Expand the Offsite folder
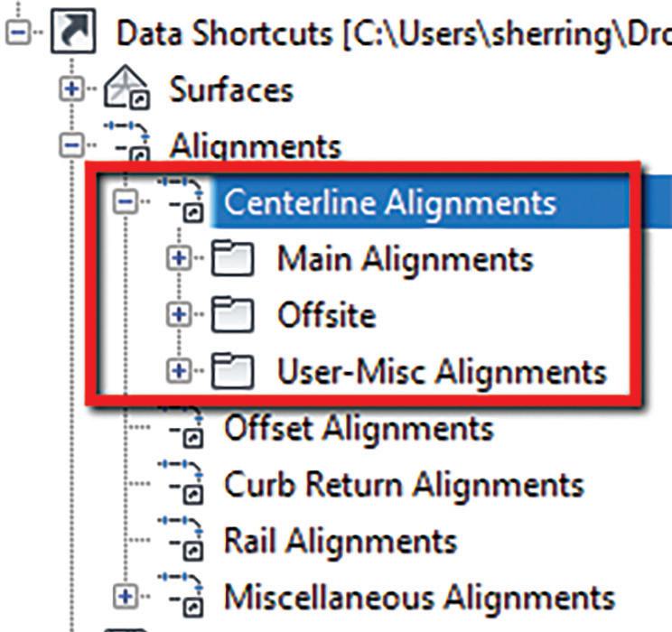This screenshot has height=632, width=672. 179,314
